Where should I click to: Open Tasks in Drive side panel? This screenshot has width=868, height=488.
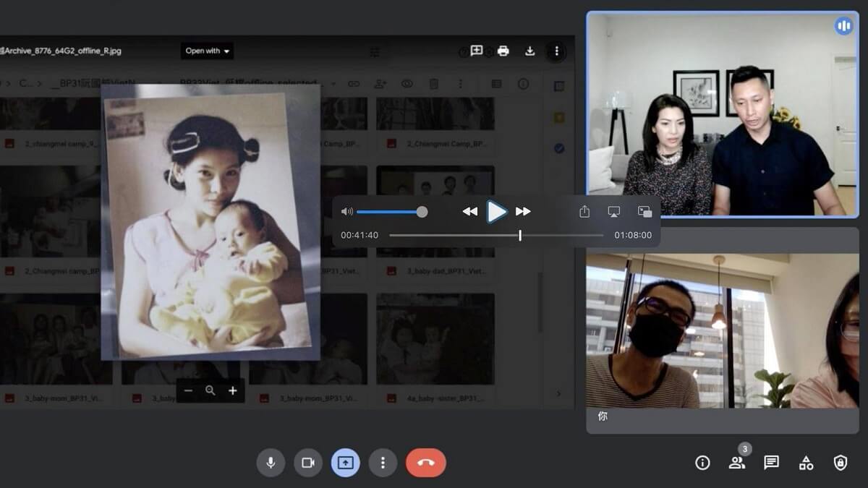[x=559, y=148]
